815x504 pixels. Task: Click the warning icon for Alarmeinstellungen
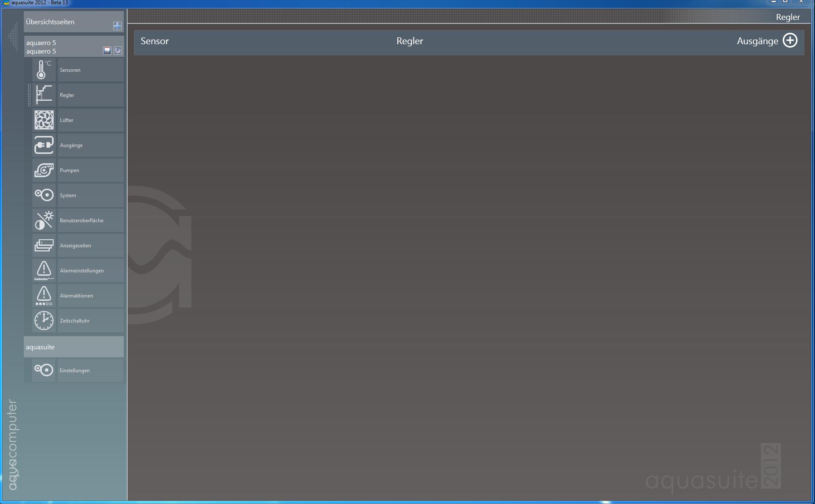click(x=44, y=270)
